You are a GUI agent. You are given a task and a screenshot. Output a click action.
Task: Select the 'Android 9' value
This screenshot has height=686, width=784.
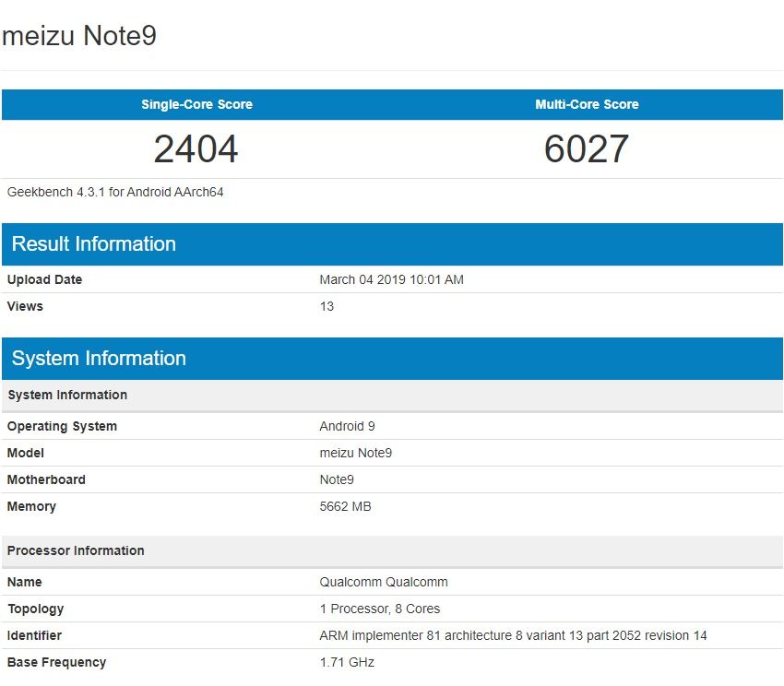[347, 426]
